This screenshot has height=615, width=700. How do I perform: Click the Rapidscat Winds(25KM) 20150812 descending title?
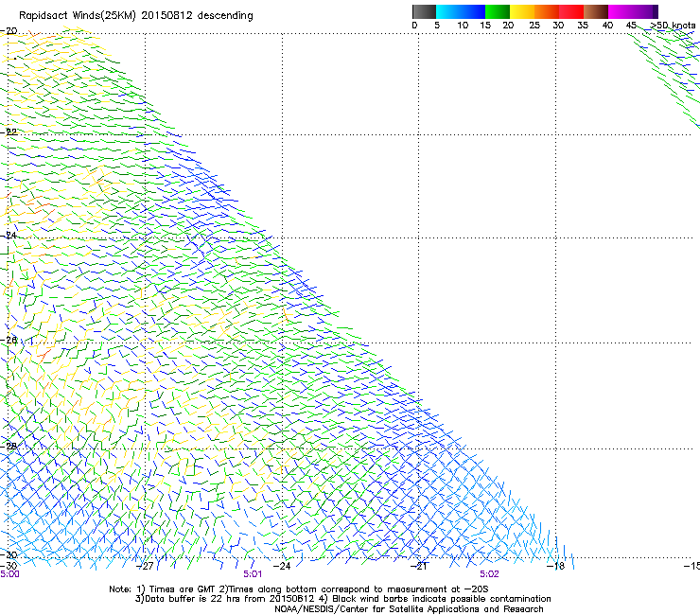point(135,16)
